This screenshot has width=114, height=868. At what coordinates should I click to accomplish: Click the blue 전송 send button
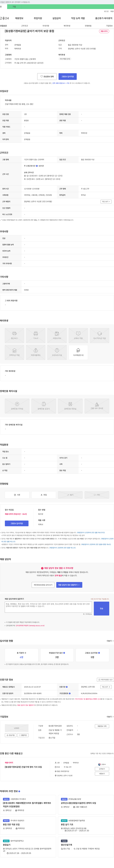(102, 608)
